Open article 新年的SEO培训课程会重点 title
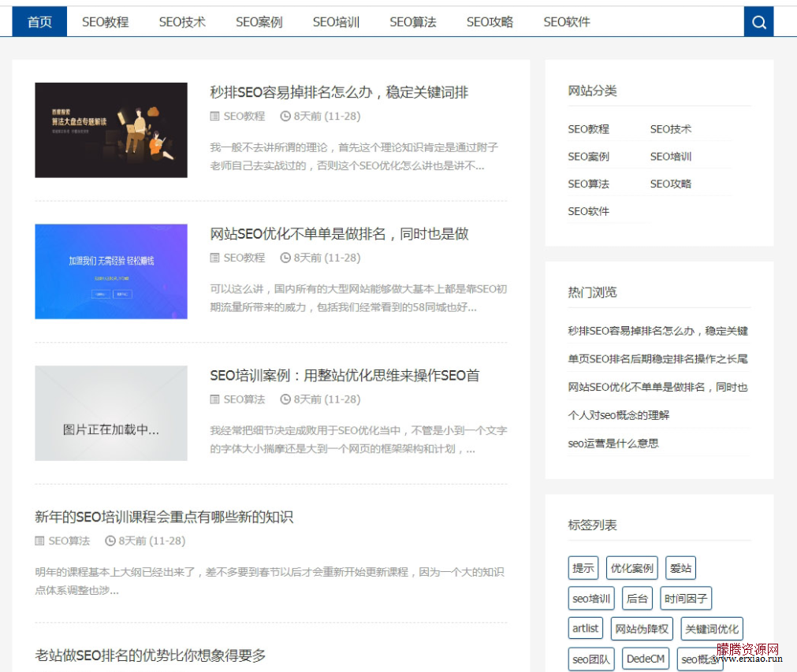 coord(164,517)
